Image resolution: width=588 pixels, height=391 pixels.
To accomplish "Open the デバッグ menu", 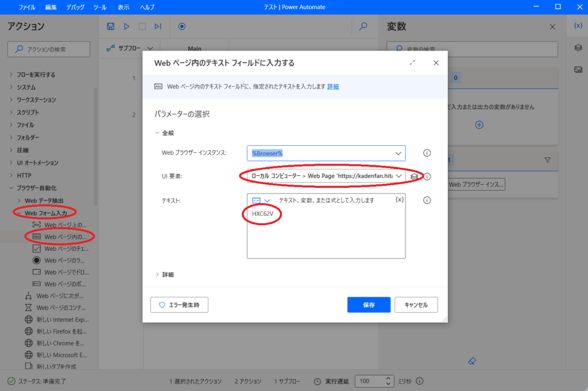I will coord(75,7).
